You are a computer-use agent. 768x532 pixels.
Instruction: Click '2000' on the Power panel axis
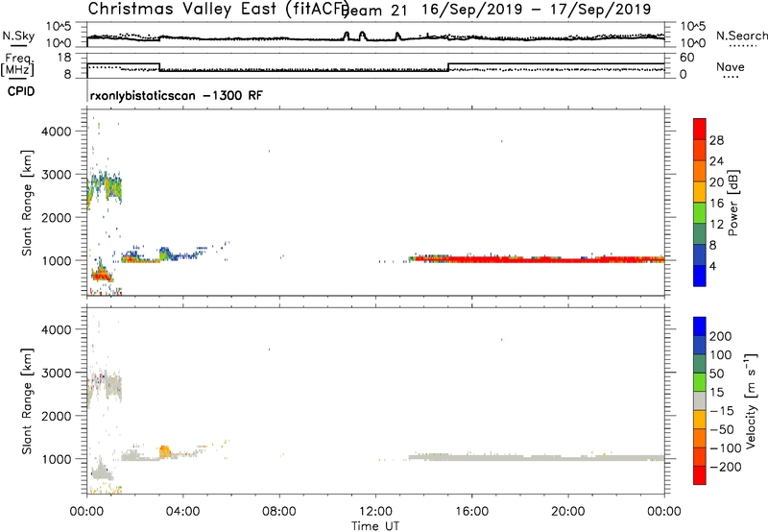click(57, 217)
